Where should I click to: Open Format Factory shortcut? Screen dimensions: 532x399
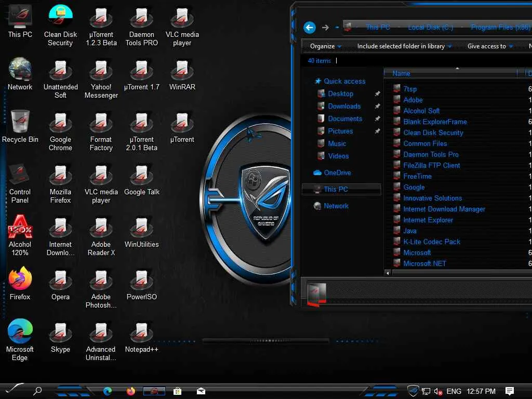click(x=101, y=131)
